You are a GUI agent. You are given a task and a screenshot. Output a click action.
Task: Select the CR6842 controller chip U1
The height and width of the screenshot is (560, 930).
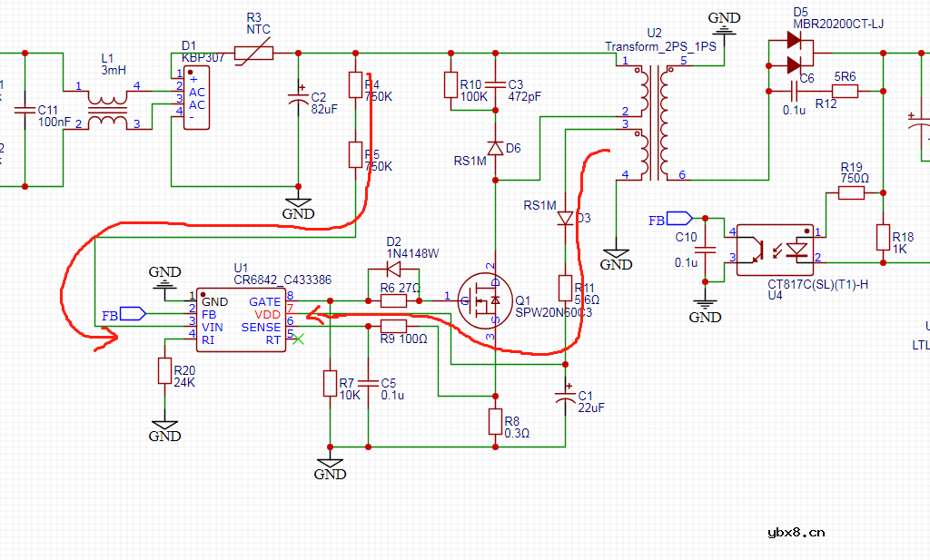pyautogui.click(x=242, y=319)
